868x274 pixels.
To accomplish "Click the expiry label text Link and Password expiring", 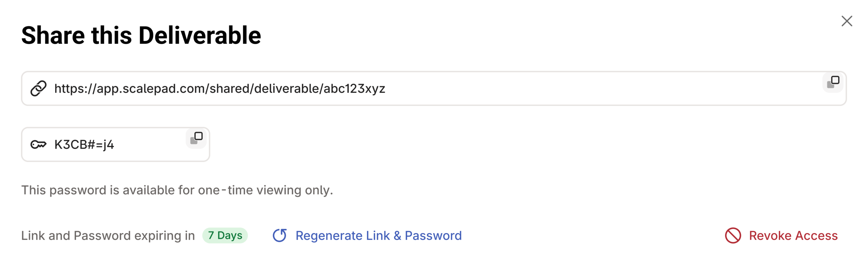I will [108, 235].
